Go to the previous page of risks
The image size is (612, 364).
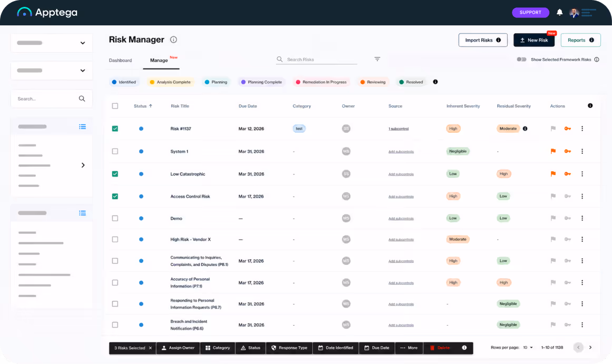coord(578,347)
